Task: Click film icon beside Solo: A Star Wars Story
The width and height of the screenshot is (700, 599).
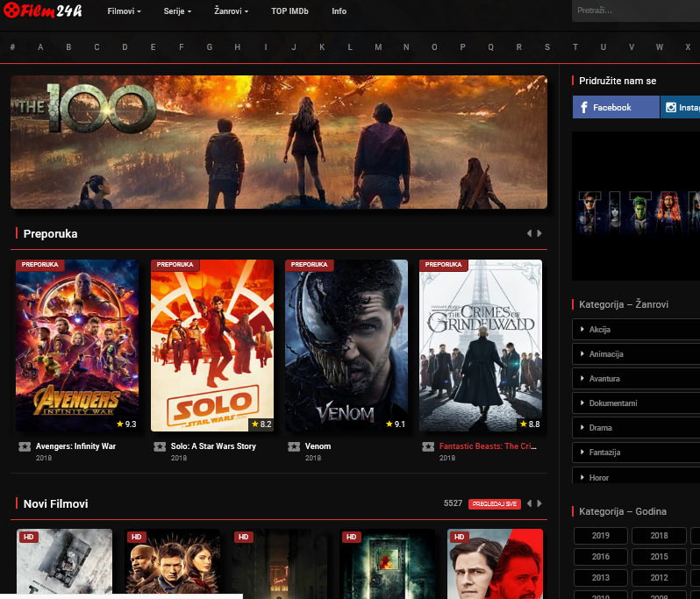Action: pos(160,446)
